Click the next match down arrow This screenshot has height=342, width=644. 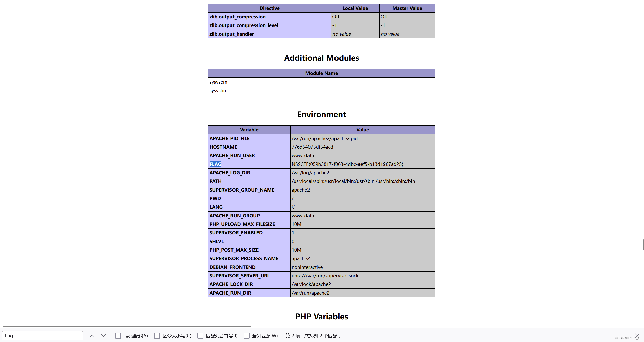click(104, 336)
